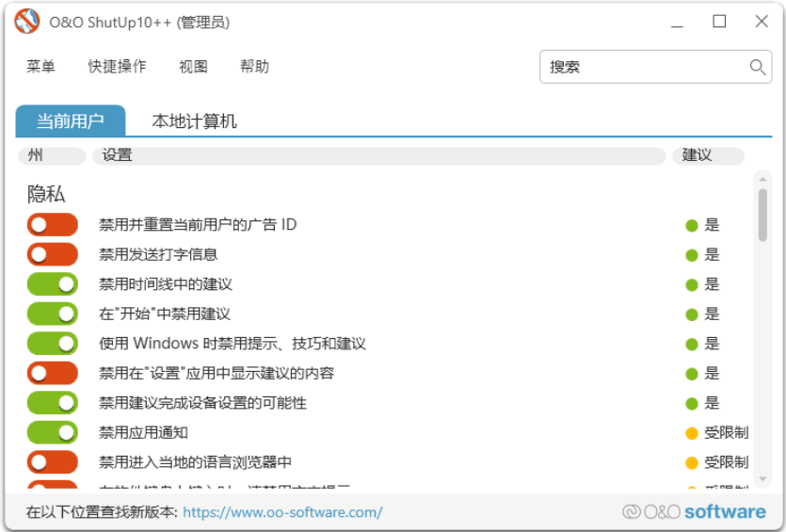This screenshot has width=786, height=532.
Task: Open the 快捷操作 menu
Action: [117, 66]
